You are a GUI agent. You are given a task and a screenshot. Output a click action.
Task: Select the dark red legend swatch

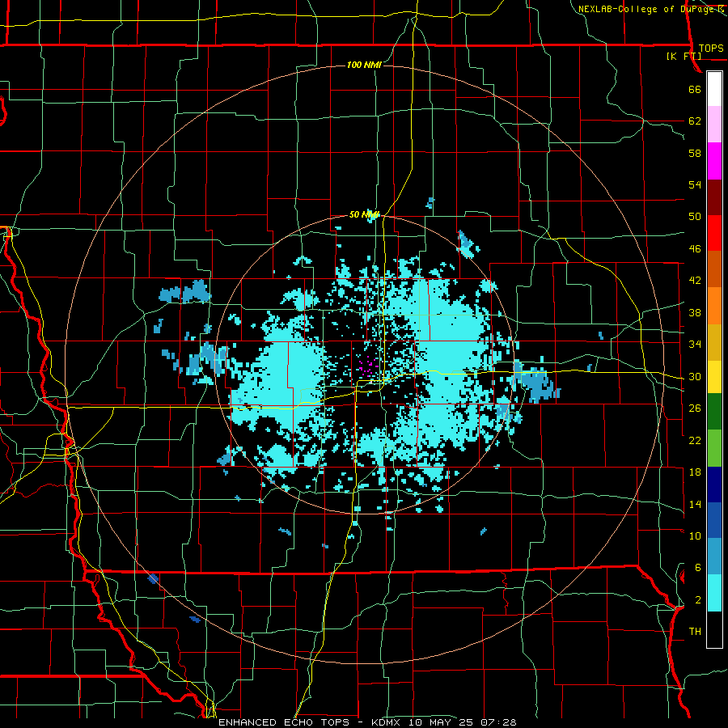tap(714, 197)
